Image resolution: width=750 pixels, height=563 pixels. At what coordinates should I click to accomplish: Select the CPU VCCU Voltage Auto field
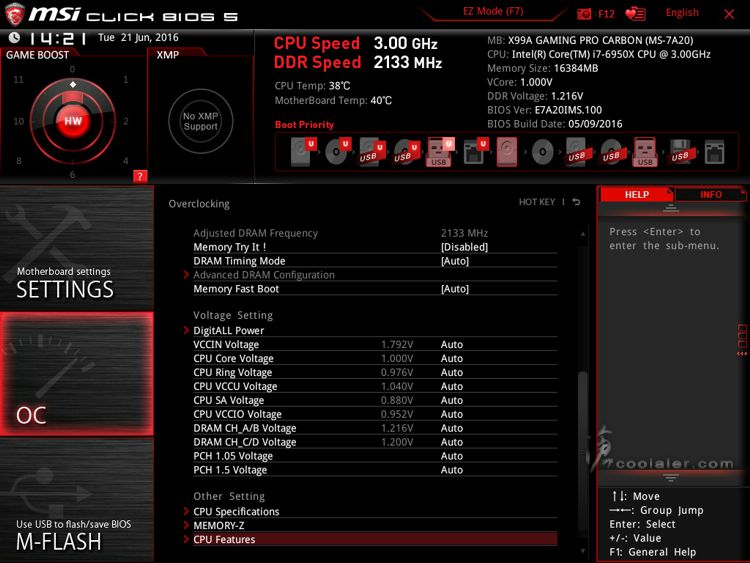pyautogui.click(x=452, y=386)
